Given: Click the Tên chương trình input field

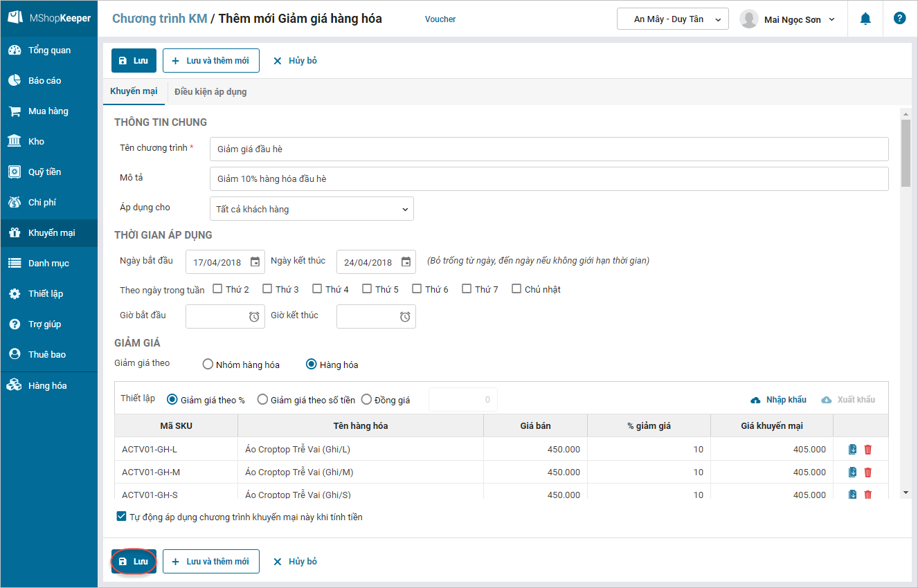Looking at the screenshot, I should (x=548, y=149).
